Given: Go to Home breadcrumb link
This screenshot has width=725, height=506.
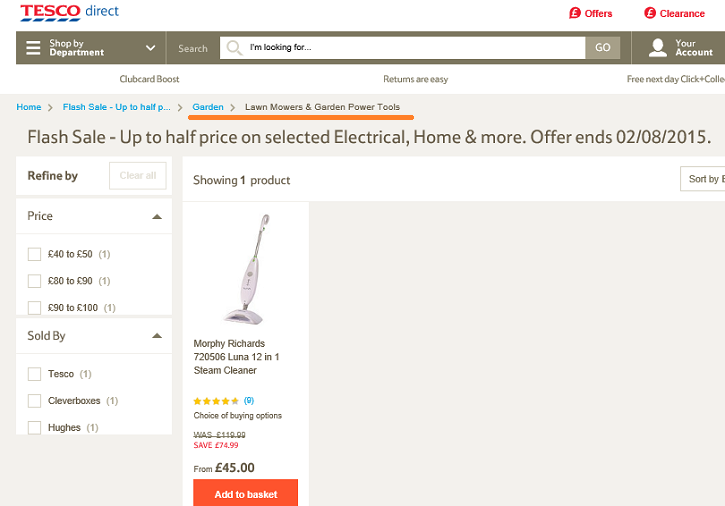Looking at the screenshot, I should pos(29,107).
